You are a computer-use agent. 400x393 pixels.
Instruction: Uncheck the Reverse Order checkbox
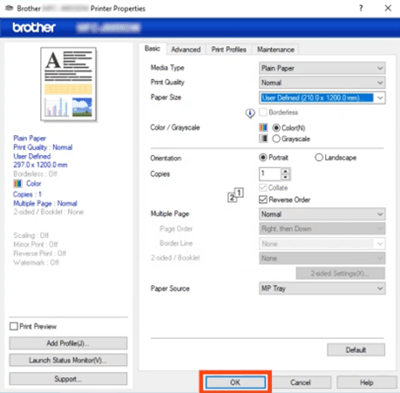point(263,200)
